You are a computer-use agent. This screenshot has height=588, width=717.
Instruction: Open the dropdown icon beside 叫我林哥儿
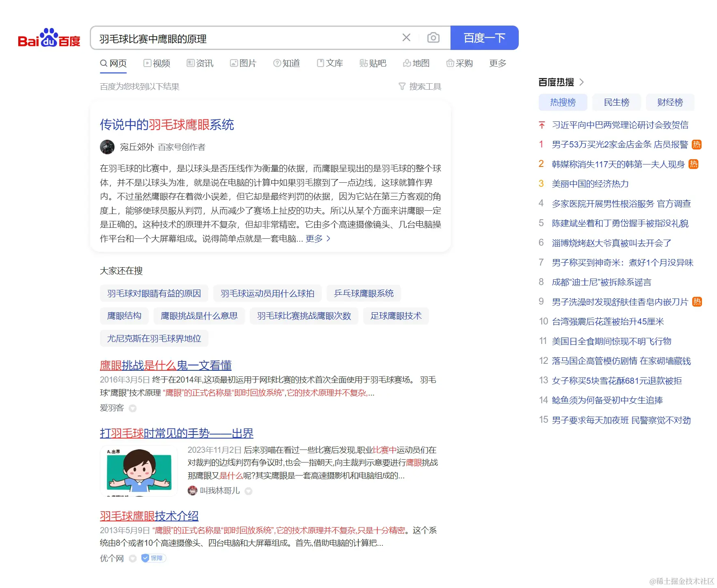coord(249,491)
